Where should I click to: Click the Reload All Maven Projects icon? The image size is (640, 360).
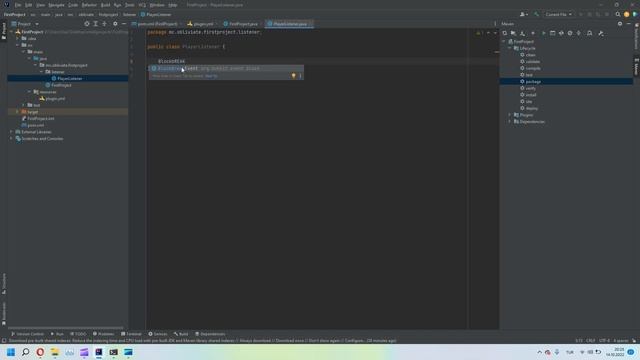click(504, 33)
